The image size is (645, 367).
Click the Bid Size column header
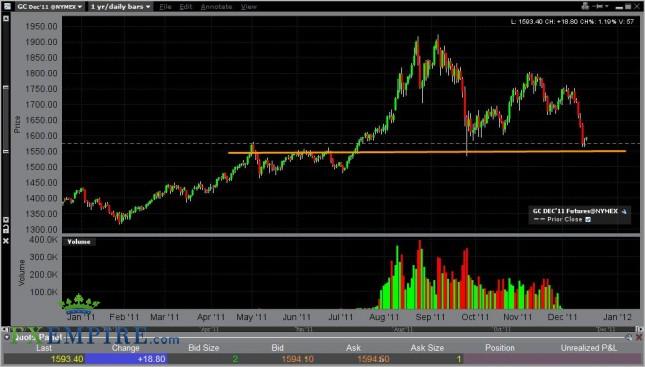tap(203, 348)
